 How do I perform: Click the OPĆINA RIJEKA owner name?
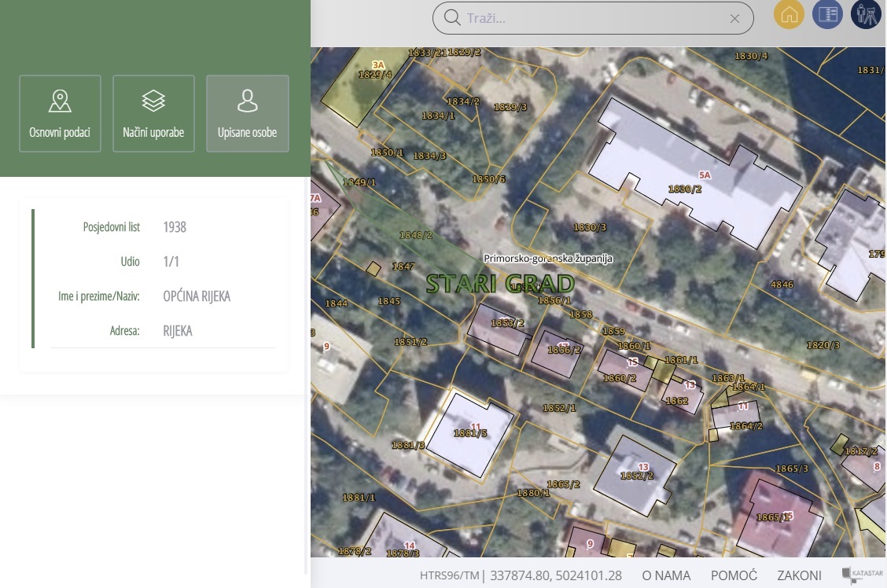pos(197,296)
